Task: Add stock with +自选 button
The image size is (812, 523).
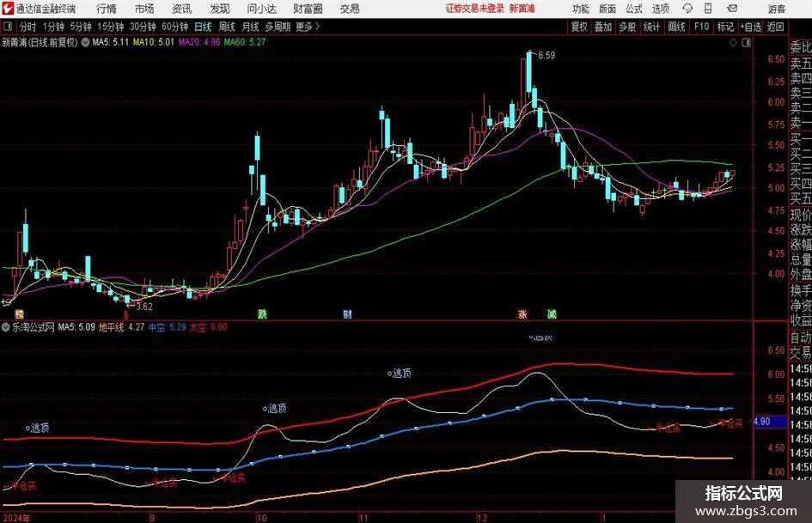Action: click(751, 27)
